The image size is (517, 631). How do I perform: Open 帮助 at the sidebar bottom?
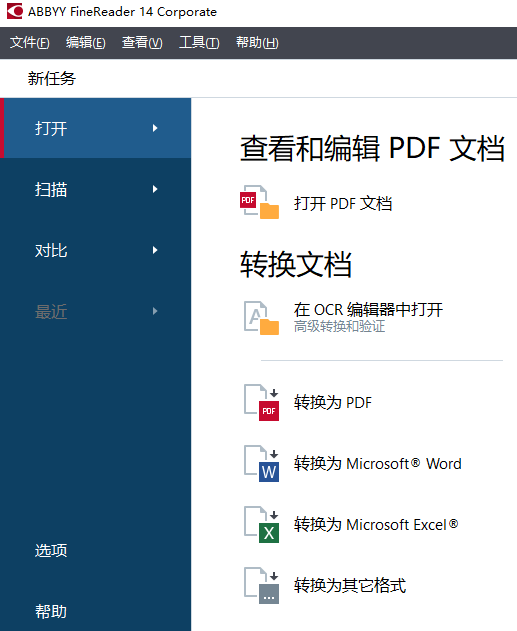(51, 611)
